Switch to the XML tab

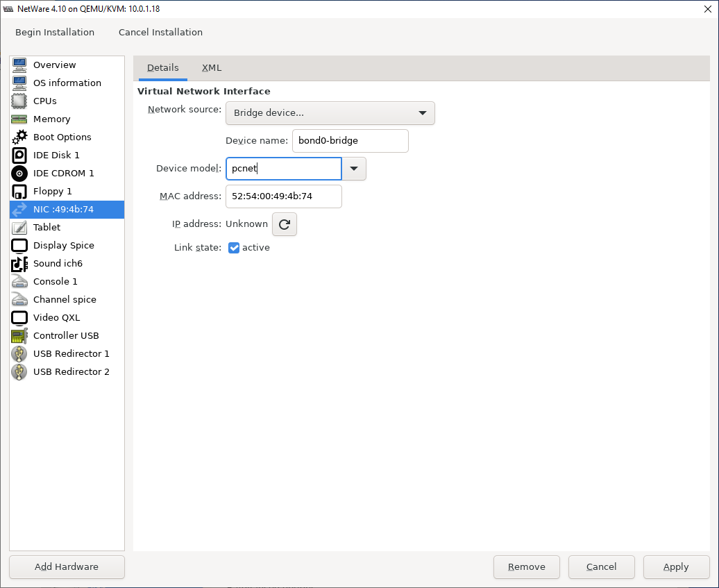(x=212, y=68)
